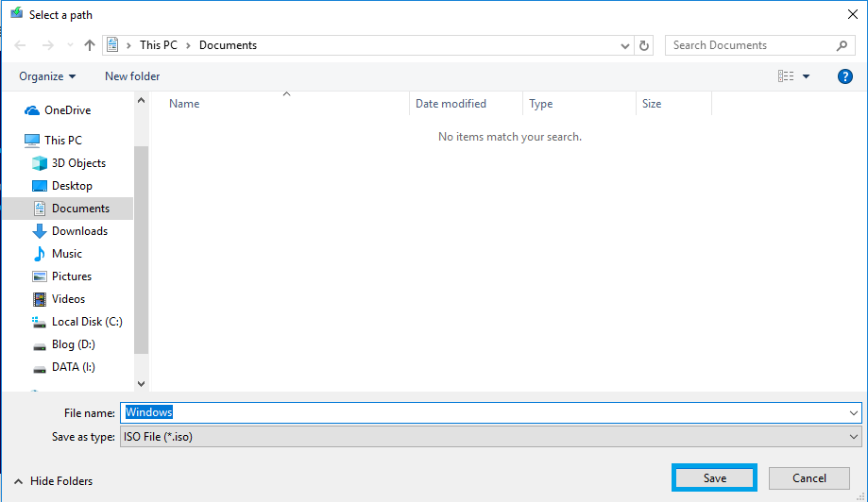
Task: Click the 3D Objects cube icon
Action: (x=40, y=163)
